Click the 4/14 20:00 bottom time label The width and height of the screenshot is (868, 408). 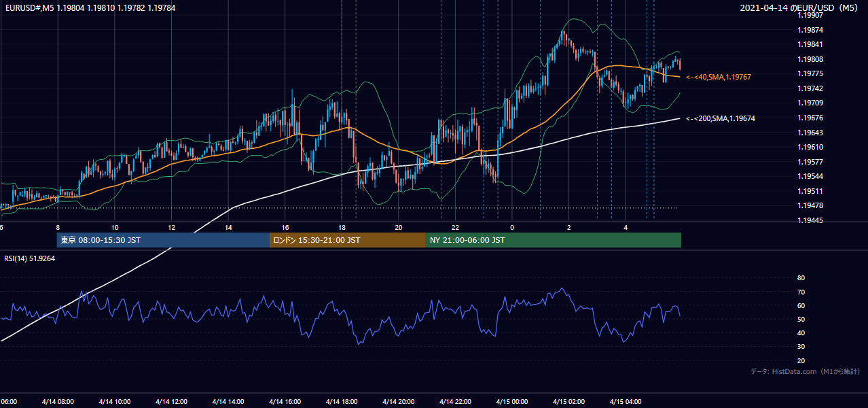pyautogui.click(x=398, y=402)
